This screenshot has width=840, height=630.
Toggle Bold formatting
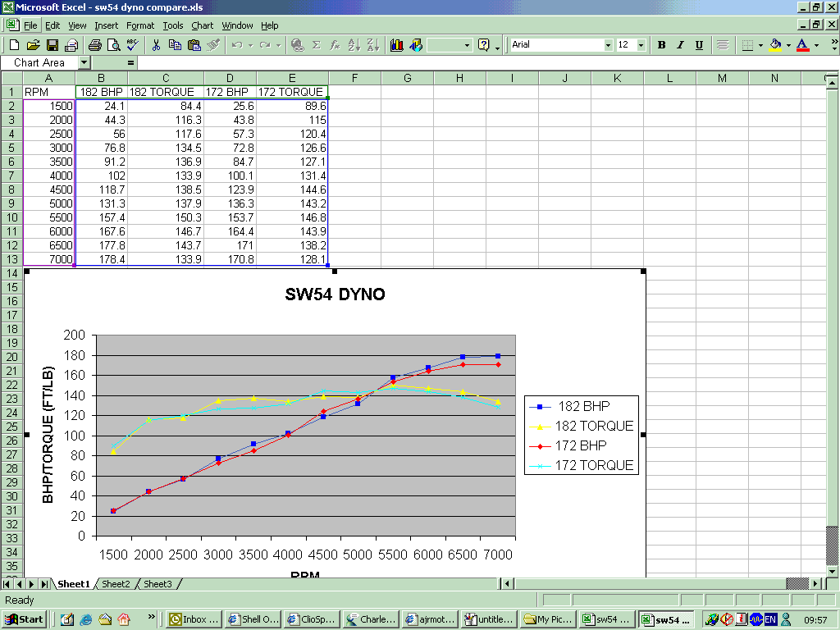click(x=661, y=45)
